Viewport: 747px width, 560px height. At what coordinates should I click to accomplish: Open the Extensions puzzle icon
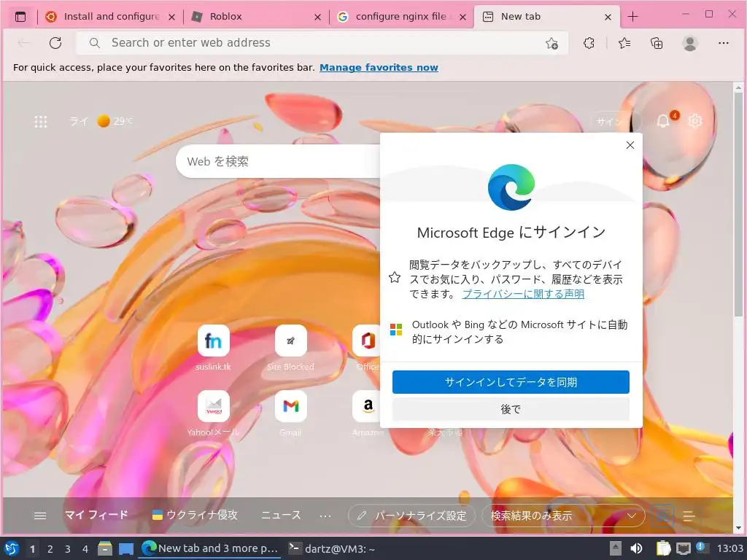589,43
